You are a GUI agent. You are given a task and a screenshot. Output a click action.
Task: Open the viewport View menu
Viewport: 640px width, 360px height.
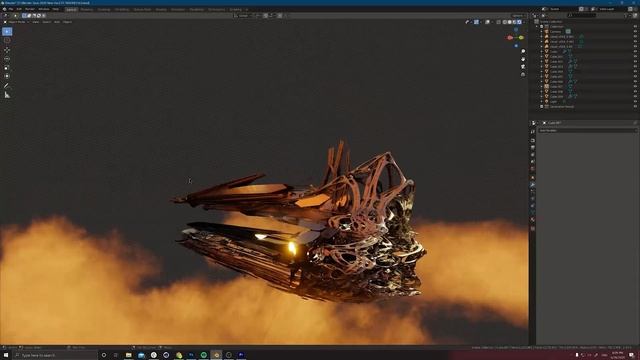pos(36,22)
